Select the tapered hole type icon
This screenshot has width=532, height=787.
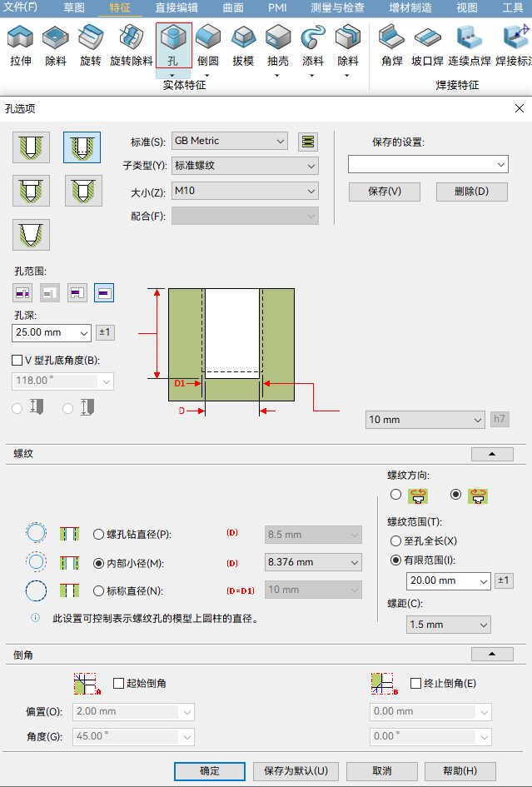32,235
